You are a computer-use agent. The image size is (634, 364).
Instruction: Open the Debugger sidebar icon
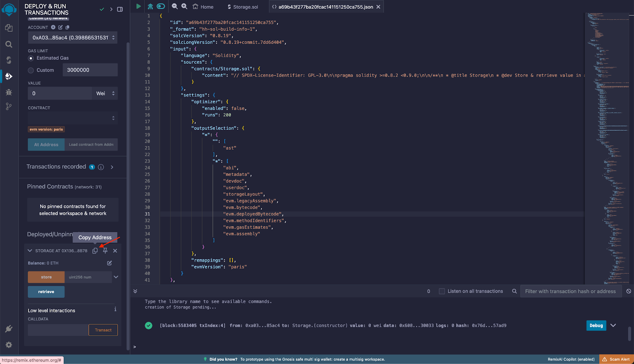[x=9, y=92]
